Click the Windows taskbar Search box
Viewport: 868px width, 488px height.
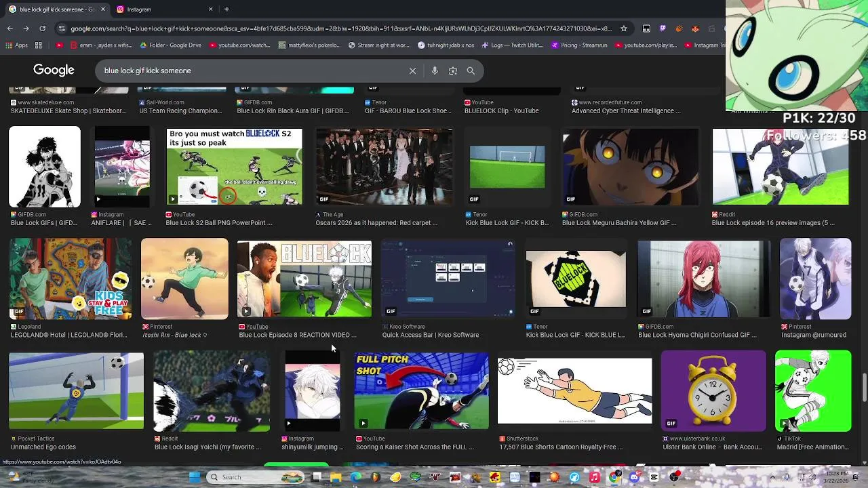click(x=256, y=477)
